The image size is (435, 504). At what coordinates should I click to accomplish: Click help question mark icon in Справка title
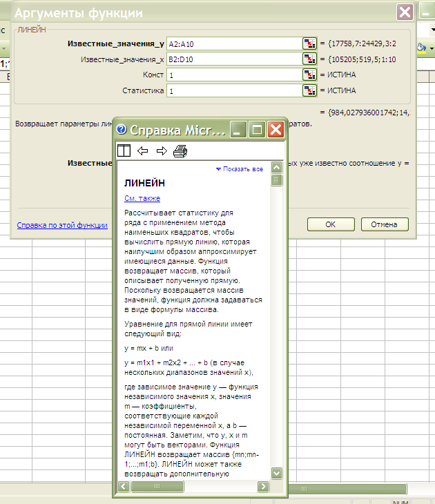(x=122, y=129)
